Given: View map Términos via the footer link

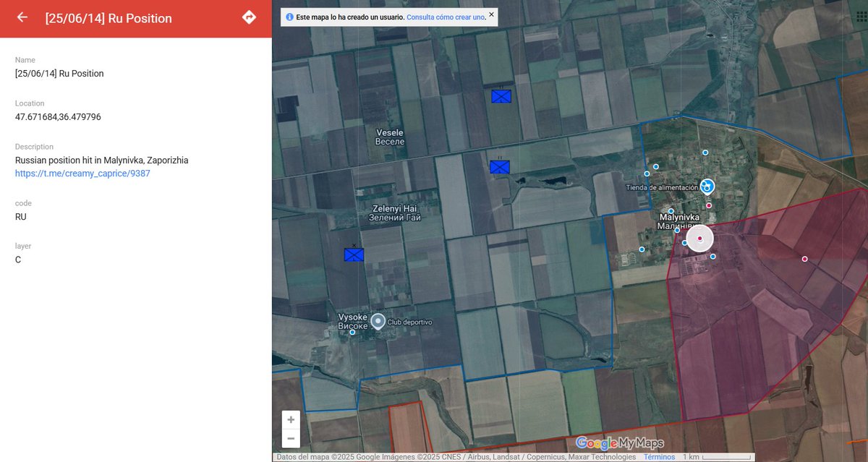Looking at the screenshot, I should [659, 456].
